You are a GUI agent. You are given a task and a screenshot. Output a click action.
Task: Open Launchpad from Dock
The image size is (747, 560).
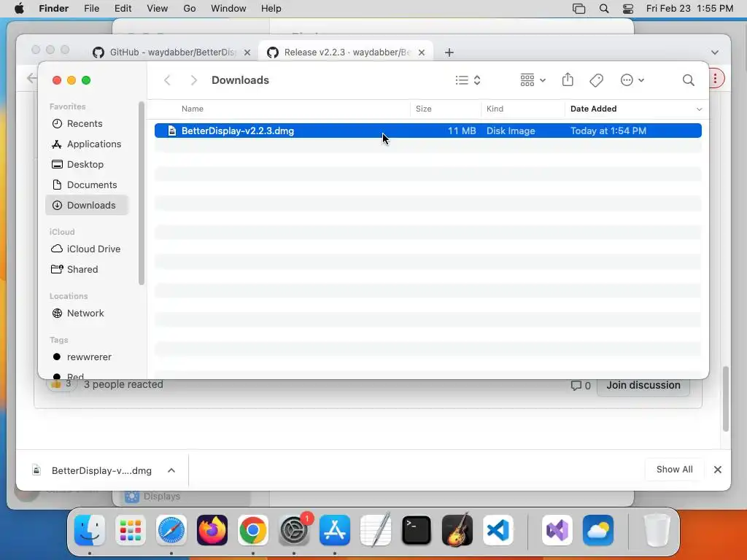coord(131,530)
